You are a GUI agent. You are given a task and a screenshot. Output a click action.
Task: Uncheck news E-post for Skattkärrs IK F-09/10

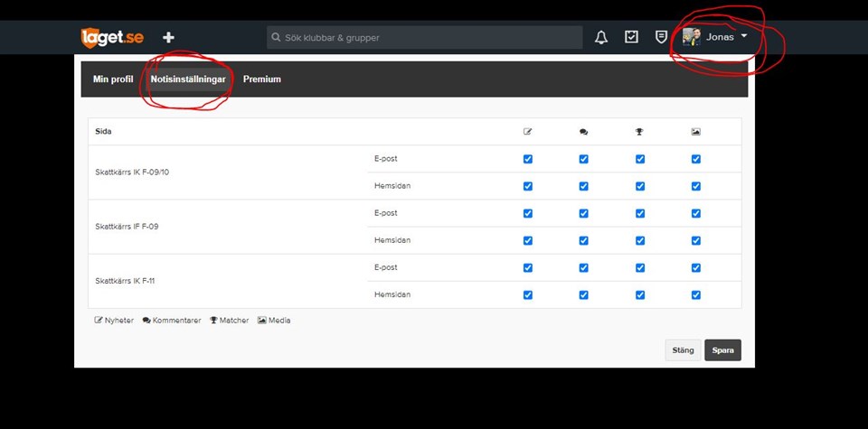(528, 159)
